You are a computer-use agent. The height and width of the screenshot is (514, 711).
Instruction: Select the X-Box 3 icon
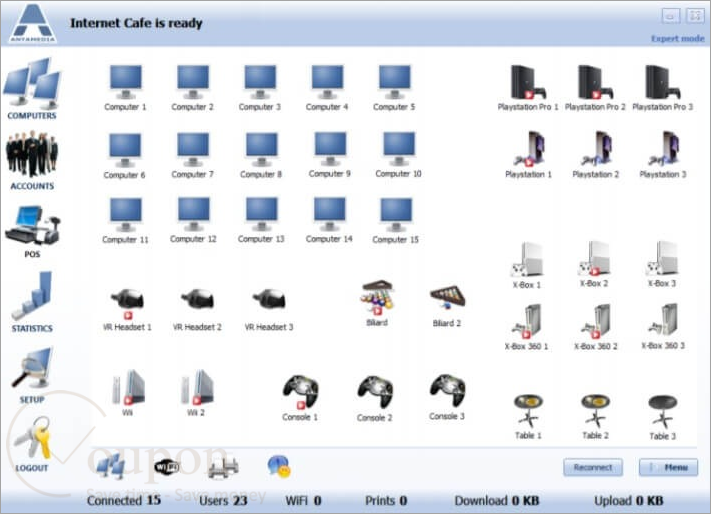coord(662,258)
